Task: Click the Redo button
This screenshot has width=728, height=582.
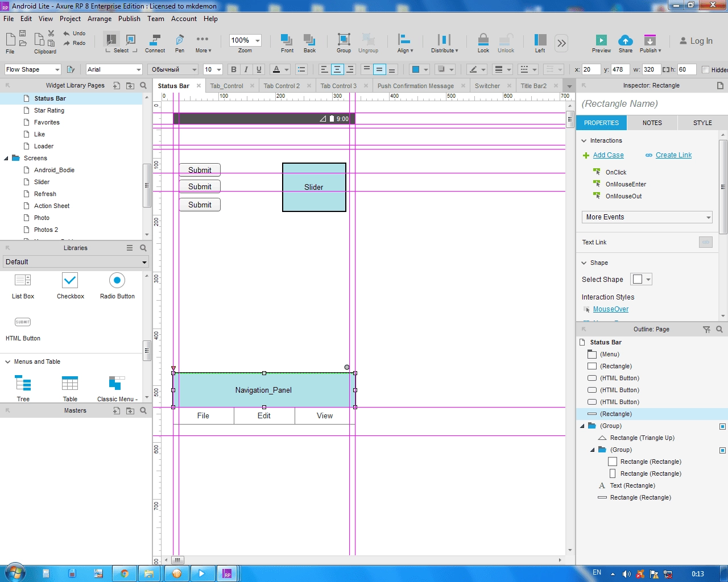Action: (x=74, y=43)
